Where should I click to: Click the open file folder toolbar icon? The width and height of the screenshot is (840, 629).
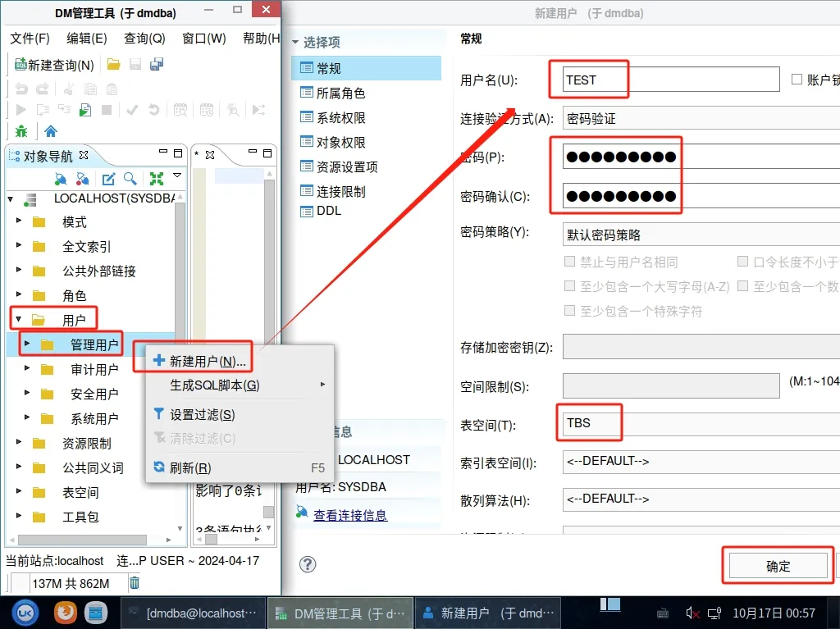[x=114, y=65]
